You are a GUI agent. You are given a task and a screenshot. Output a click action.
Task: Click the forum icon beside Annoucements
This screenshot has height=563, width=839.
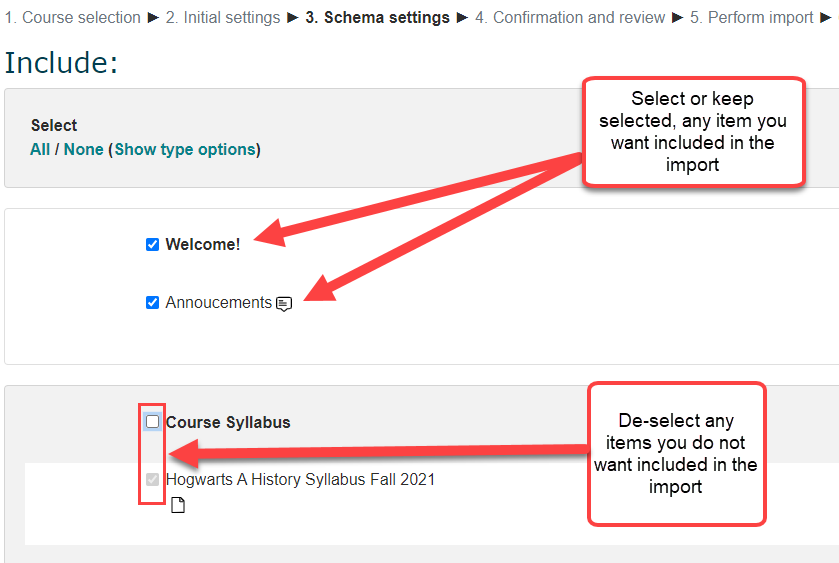284,304
